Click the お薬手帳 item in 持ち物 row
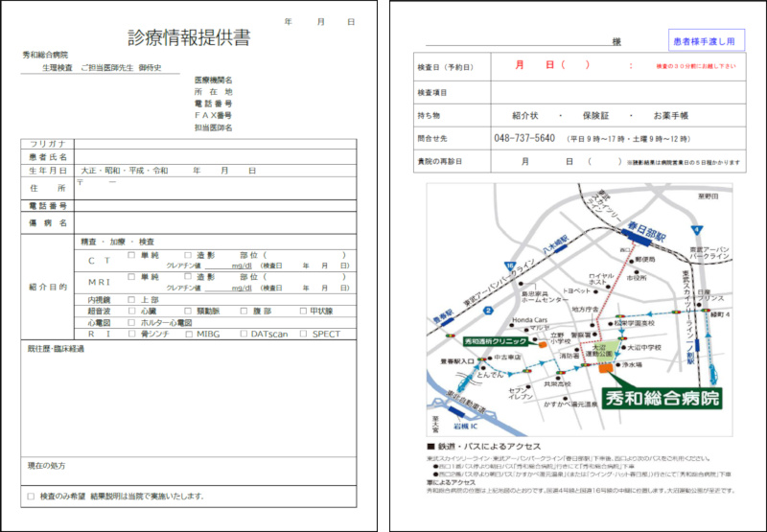Screen dimensions: 767x532 pyautogui.click(x=670, y=116)
